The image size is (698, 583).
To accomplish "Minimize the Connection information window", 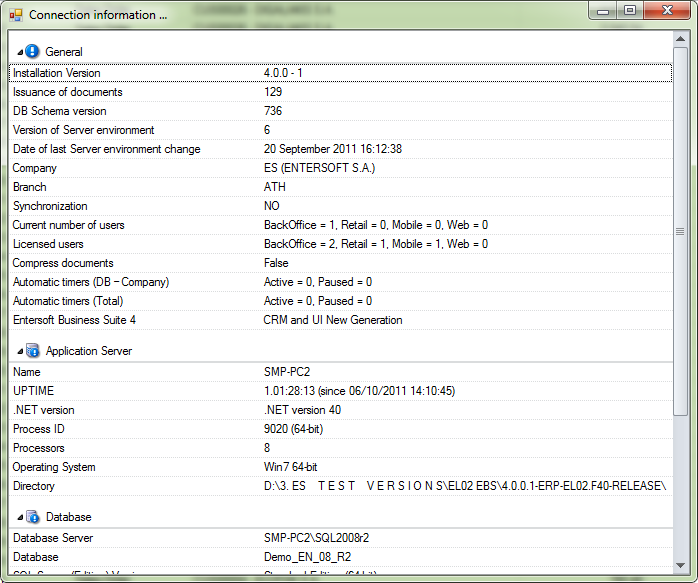I will point(603,11).
